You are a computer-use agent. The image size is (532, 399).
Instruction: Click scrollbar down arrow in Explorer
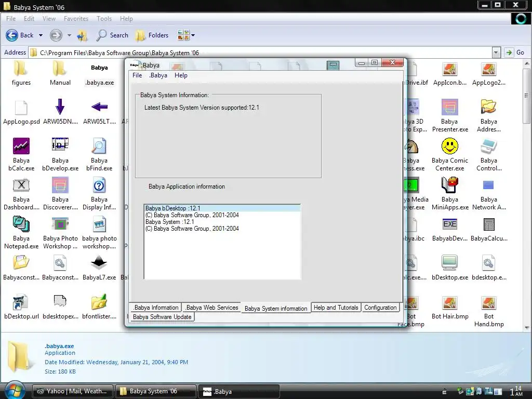point(527,328)
